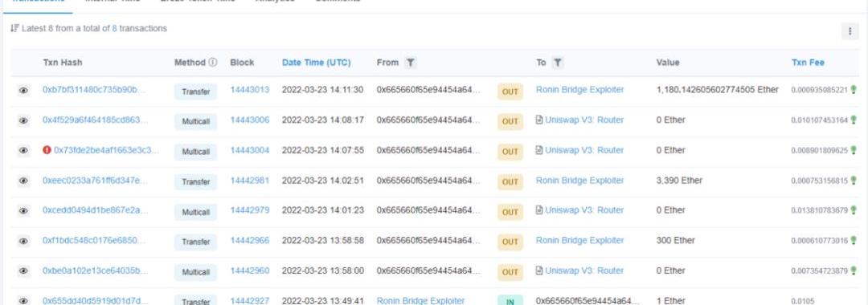868x305 pixels.
Task: Click the green lightbulb beside fee 0.000753156815
Action: click(853, 180)
